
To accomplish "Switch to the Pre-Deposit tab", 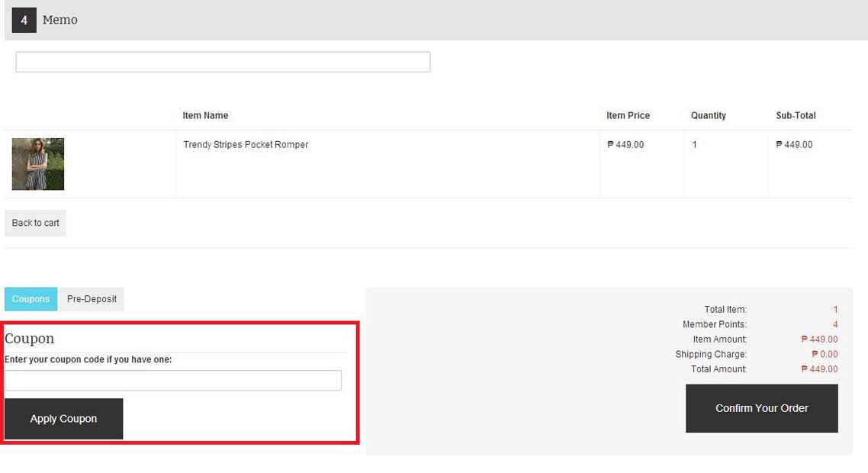I will 92,299.
